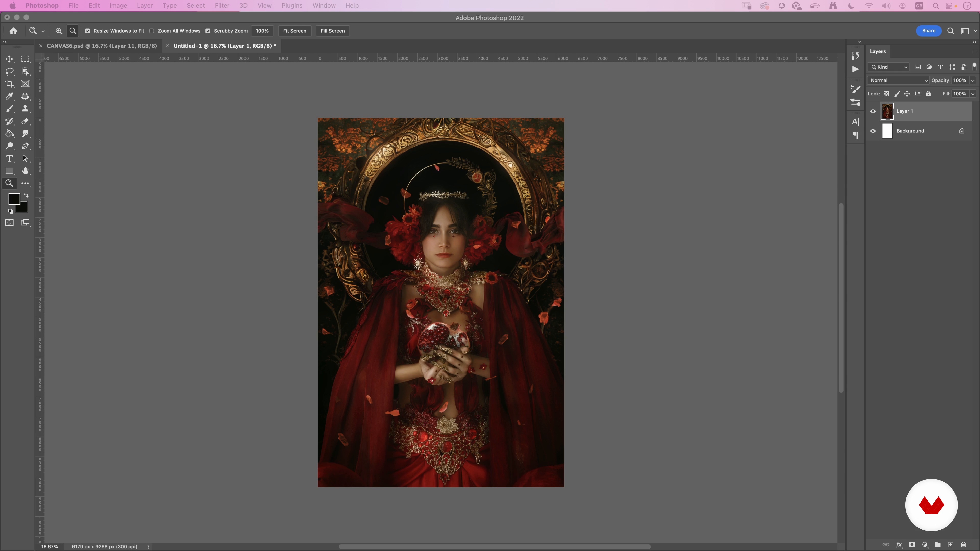The width and height of the screenshot is (980, 551).
Task: Select the Frame tool
Action: pos(25,84)
